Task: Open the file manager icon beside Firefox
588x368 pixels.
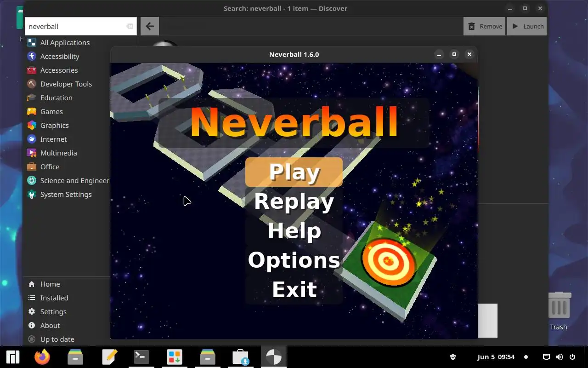Action: click(x=75, y=357)
